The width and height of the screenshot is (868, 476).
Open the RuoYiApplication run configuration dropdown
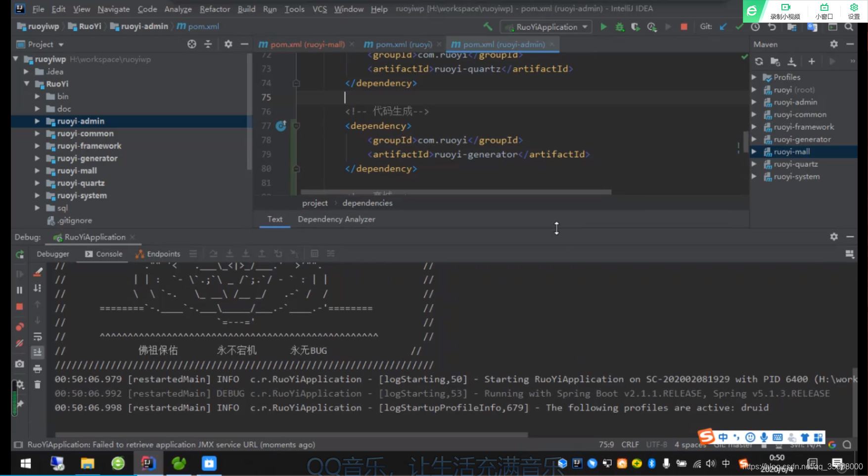click(x=547, y=27)
